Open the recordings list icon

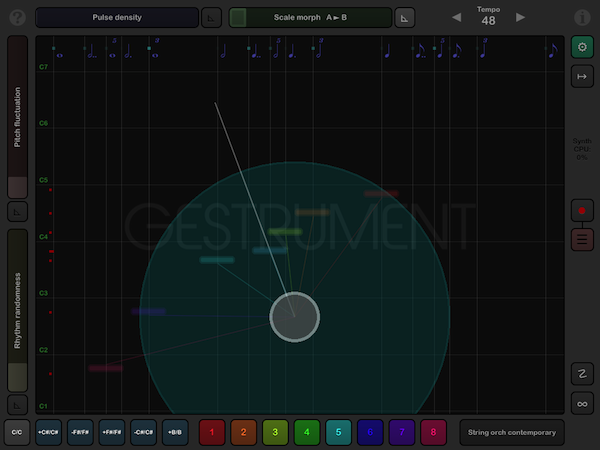coord(582,240)
